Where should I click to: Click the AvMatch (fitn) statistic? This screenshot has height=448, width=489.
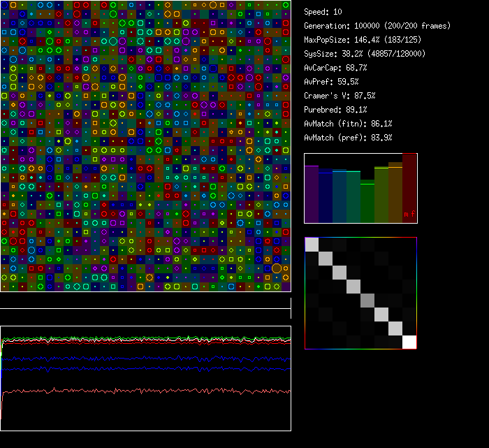pyautogui.click(x=348, y=124)
